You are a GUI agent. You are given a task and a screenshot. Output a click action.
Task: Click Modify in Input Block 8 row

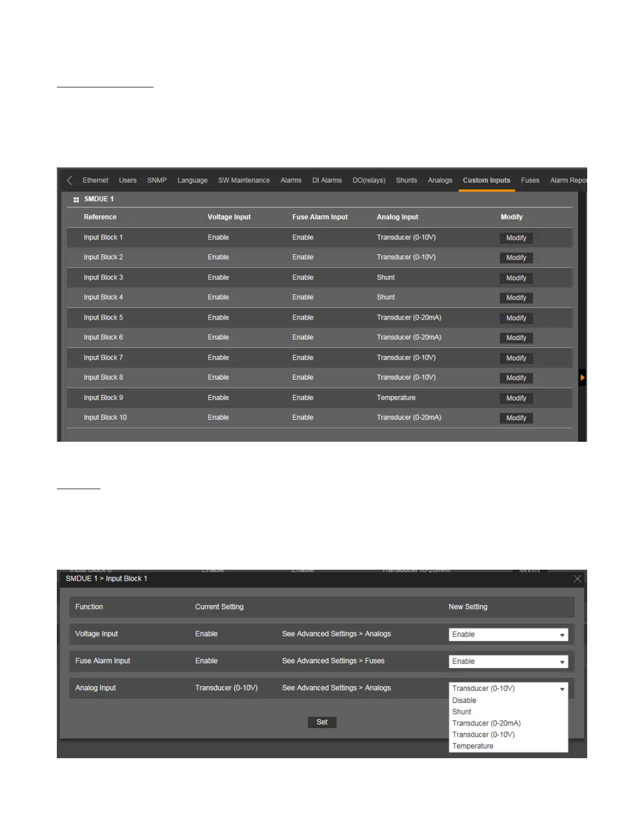coord(516,378)
